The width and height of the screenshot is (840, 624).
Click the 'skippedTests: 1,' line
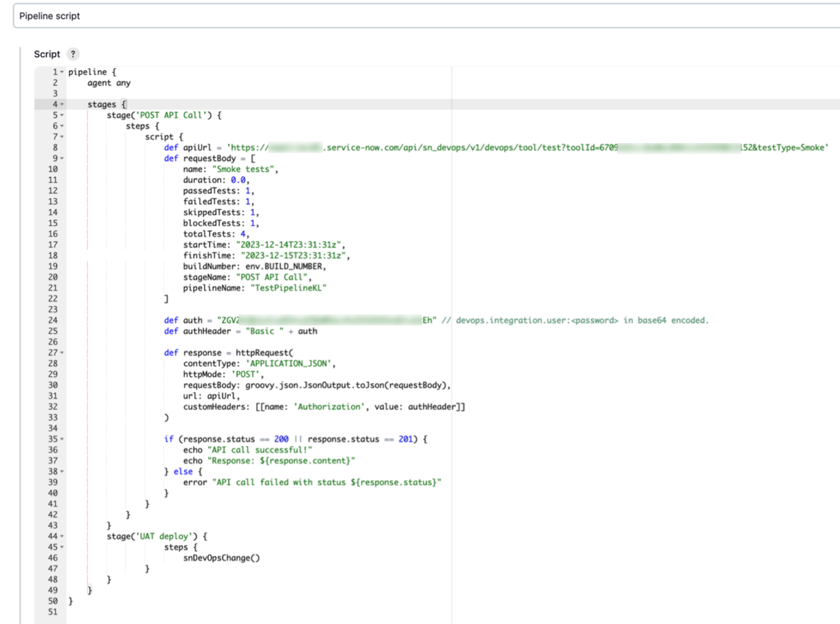(x=221, y=213)
